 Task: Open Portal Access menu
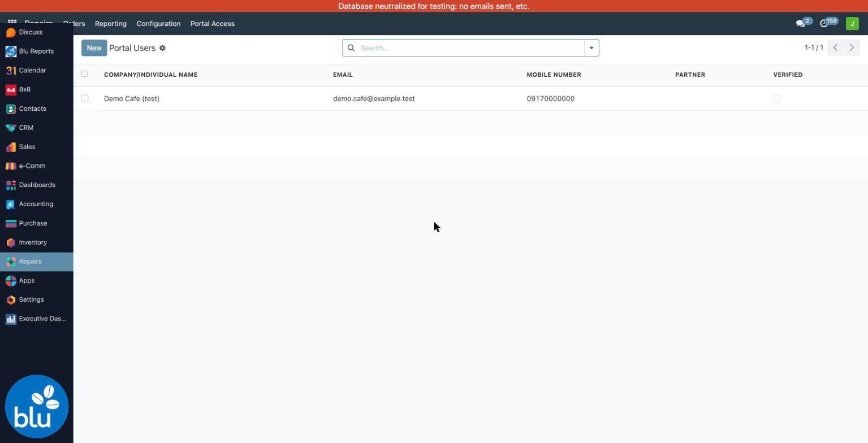click(213, 24)
